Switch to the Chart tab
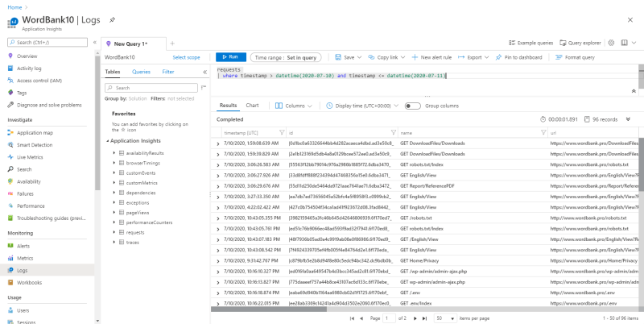644x324 pixels. [x=252, y=106]
